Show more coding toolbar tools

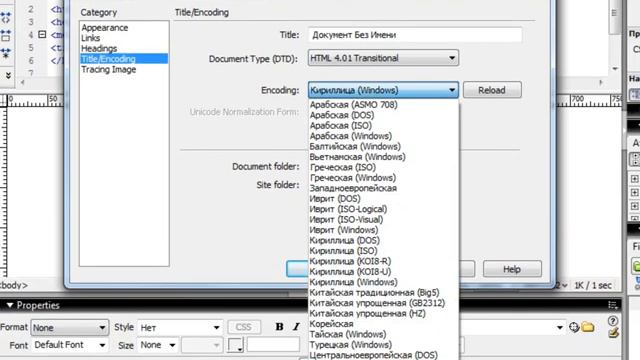coord(7,76)
